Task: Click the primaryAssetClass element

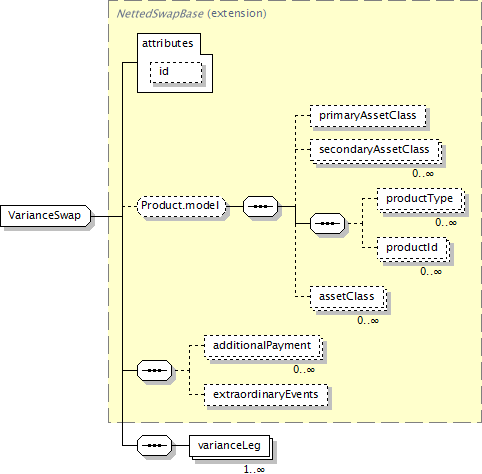Action: point(368,116)
